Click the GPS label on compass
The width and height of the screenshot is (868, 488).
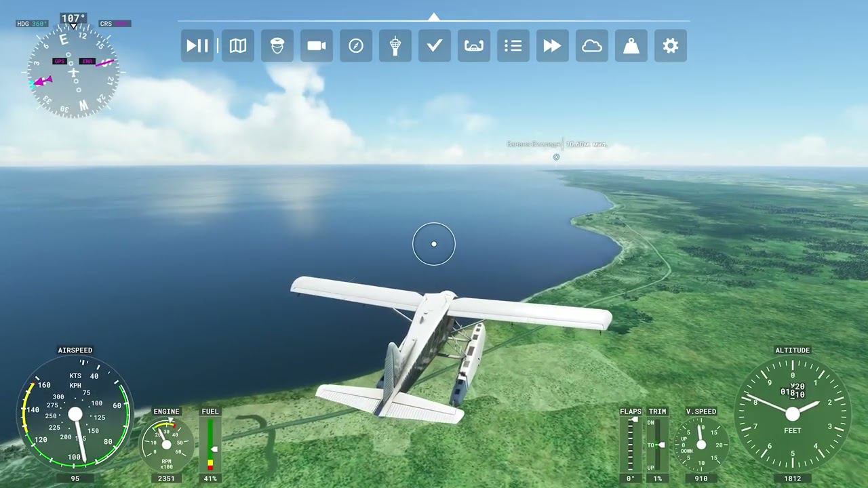pos(59,61)
